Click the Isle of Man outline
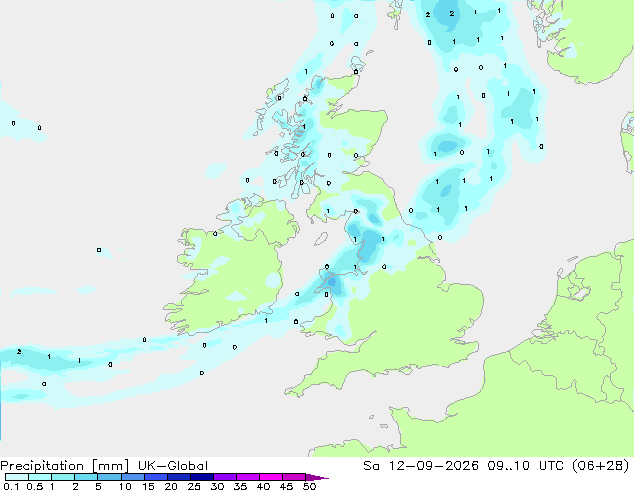Screen dimensions: 634x490 [x=321, y=239]
